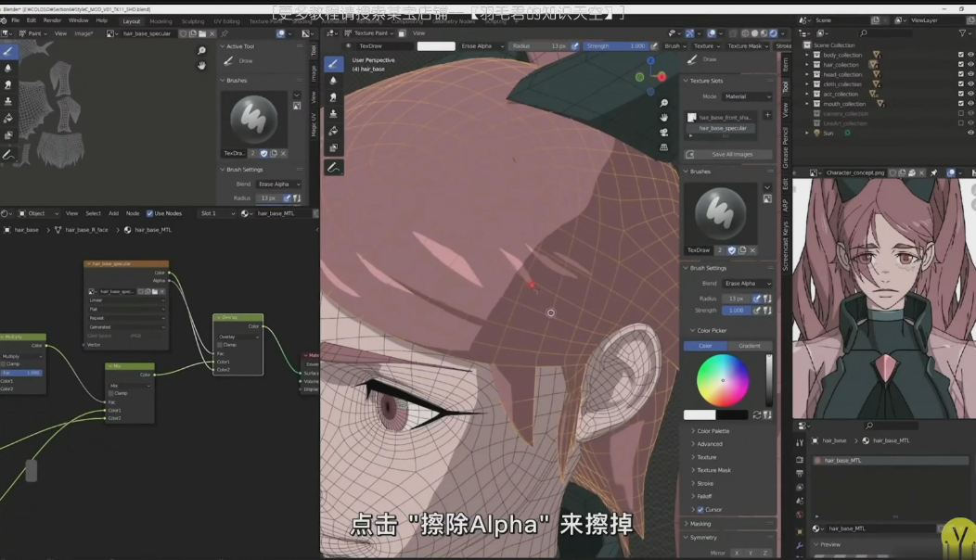Open the Erase Alpha blend dropdown in viewport header
The image size is (976, 560).
tap(482, 46)
